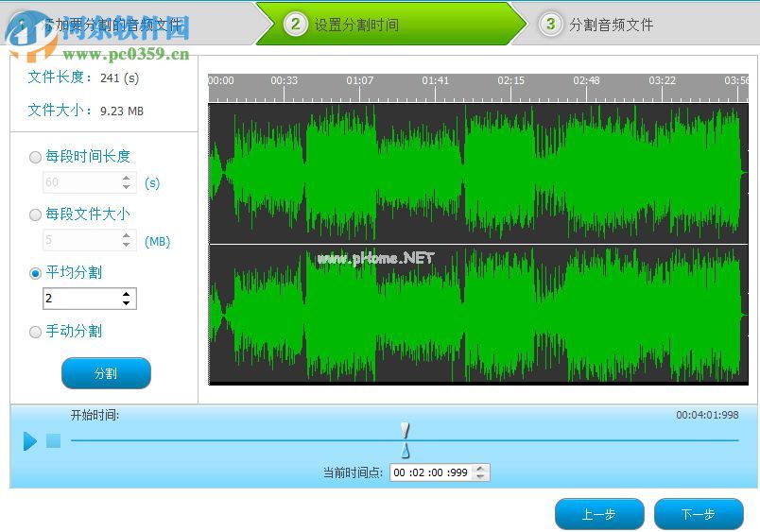Click the 当前时间点 label
The width and height of the screenshot is (760, 532).
[x=353, y=472]
